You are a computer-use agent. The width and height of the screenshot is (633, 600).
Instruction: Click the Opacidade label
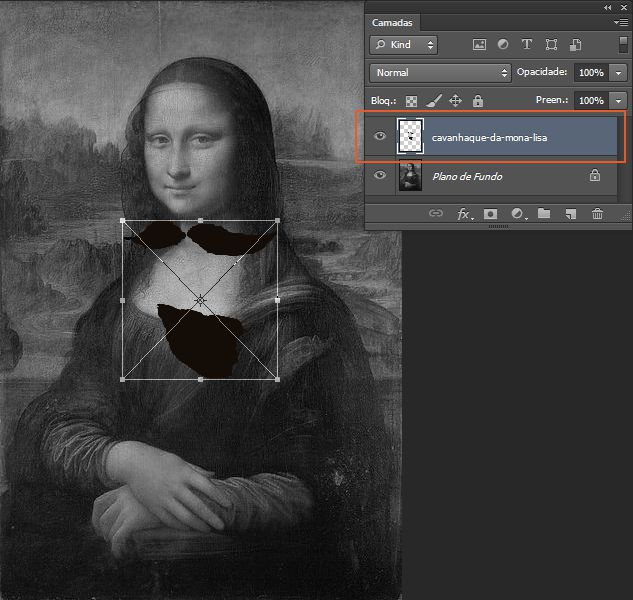542,72
